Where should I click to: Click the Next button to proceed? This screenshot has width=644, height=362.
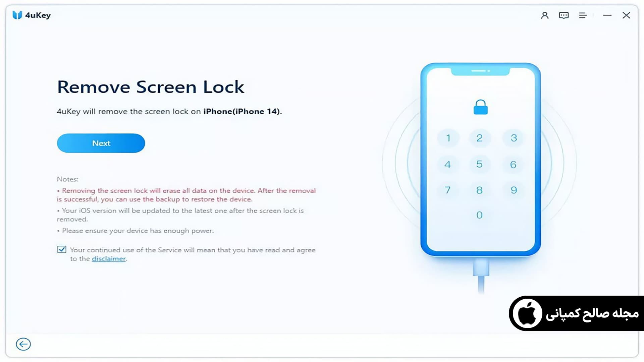click(x=101, y=143)
